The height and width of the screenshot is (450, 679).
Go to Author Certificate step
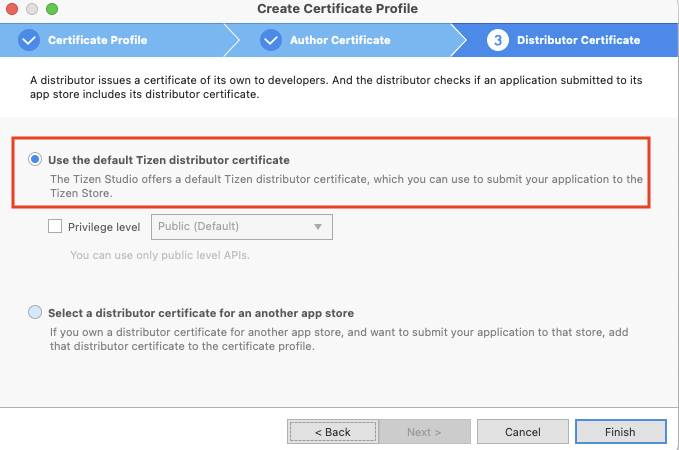pos(340,40)
